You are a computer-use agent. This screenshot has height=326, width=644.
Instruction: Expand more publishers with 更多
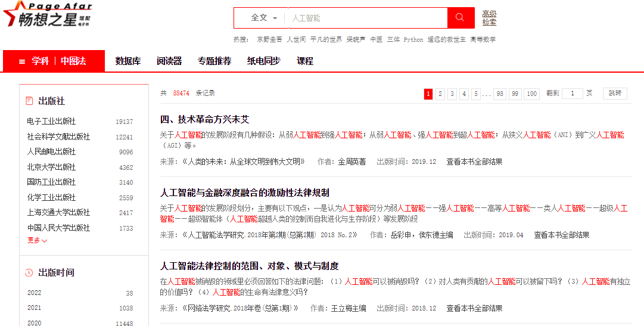[x=37, y=240]
